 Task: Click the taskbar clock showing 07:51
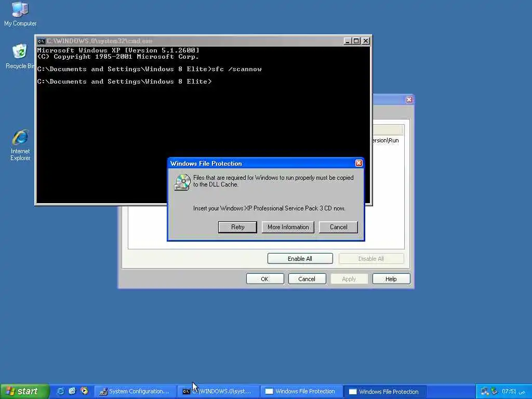(x=509, y=391)
